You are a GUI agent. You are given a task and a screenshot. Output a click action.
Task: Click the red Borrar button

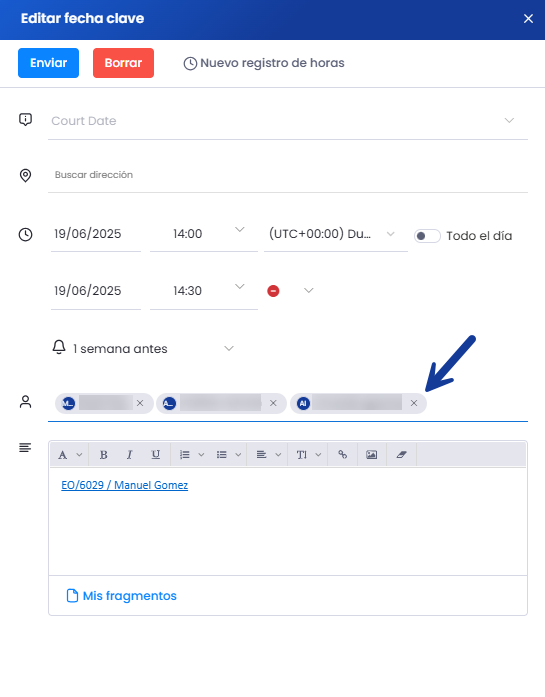tap(123, 63)
